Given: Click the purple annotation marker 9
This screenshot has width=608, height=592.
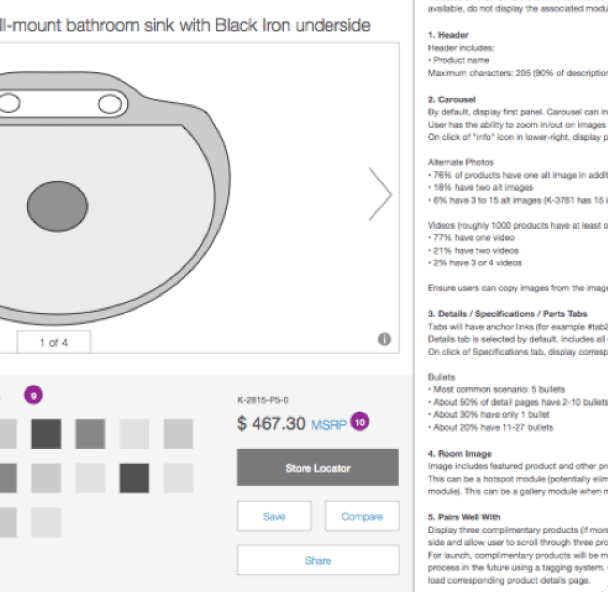Looking at the screenshot, I should 33,395.
